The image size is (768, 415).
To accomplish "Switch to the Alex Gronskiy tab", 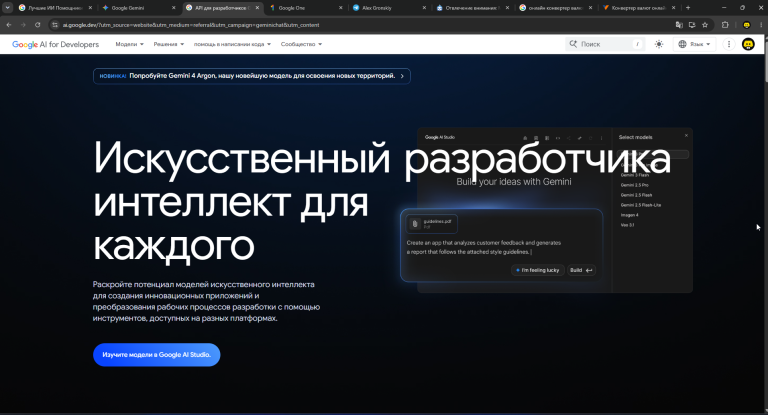I will click(388, 8).
